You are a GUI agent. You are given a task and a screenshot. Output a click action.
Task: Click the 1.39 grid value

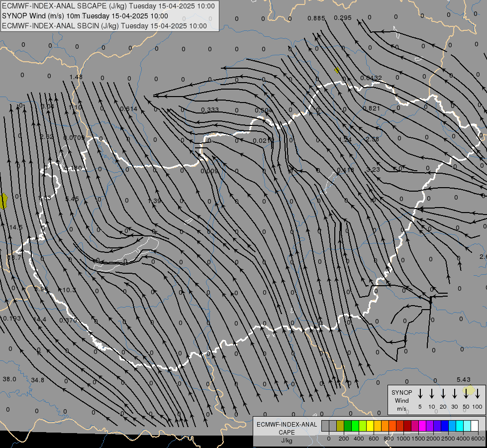154,201
